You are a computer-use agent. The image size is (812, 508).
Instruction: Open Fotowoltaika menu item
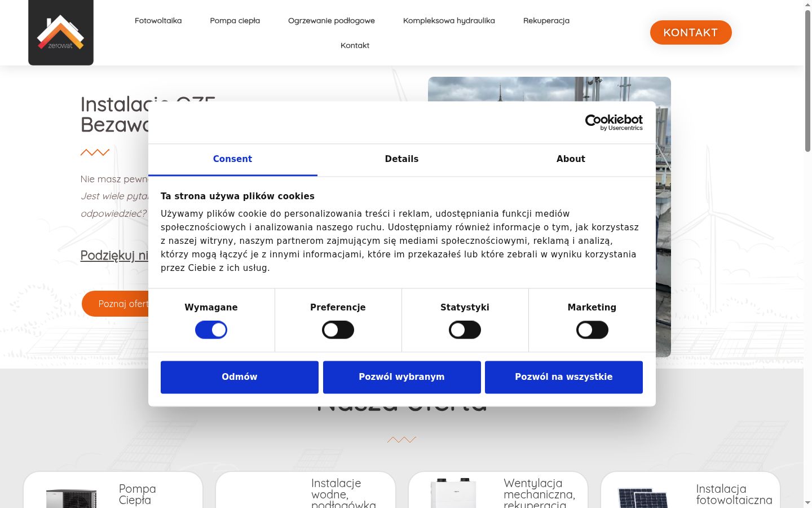(x=158, y=20)
